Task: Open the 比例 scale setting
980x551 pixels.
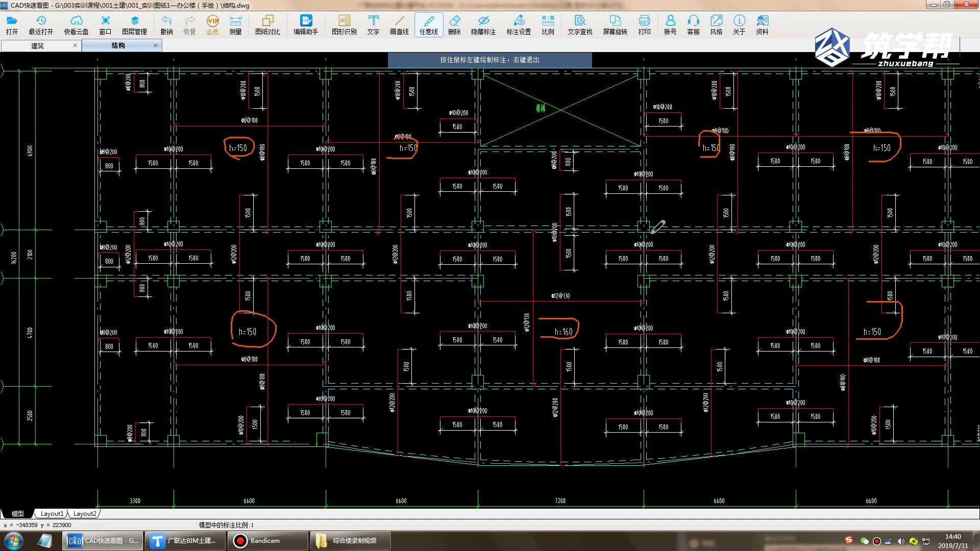Action: click(x=548, y=24)
